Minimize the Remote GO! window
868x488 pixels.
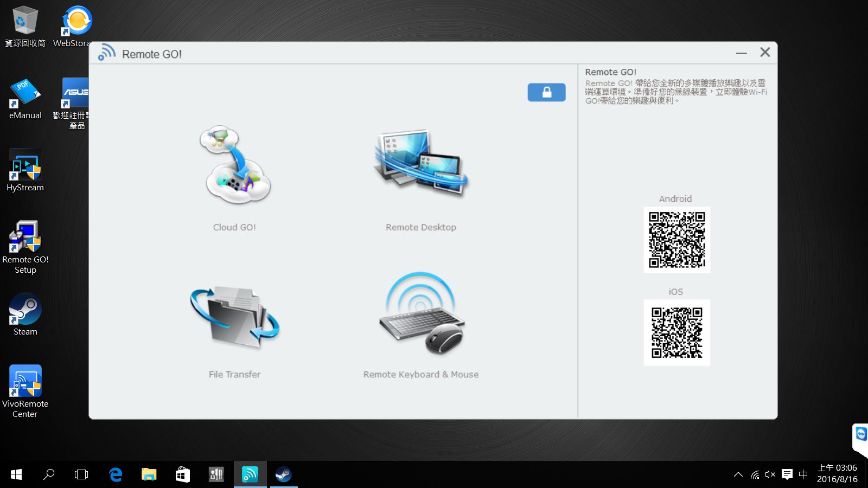coord(741,53)
